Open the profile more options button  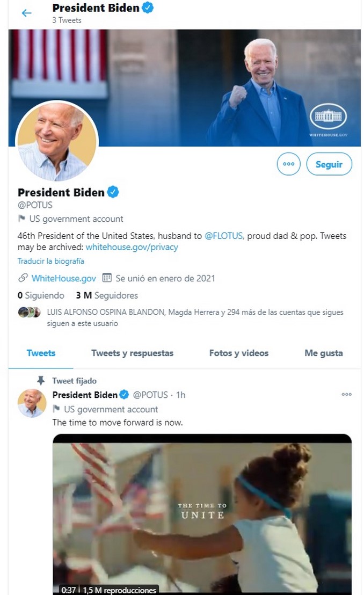(x=288, y=164)
